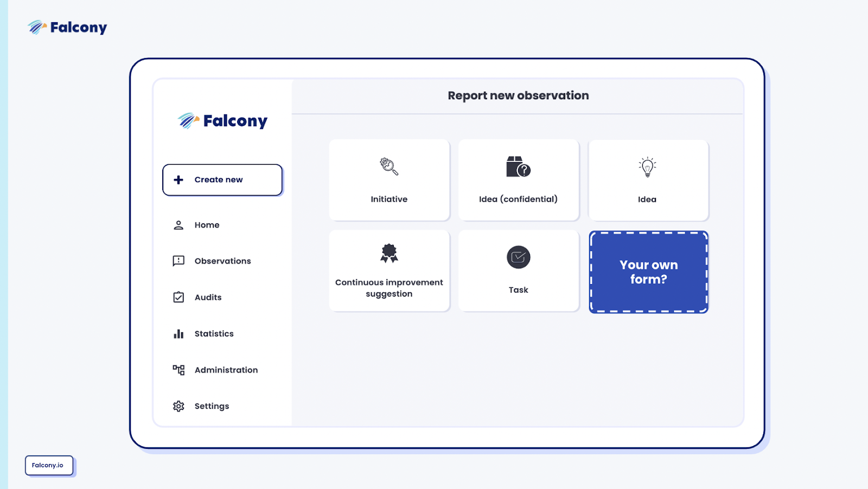Click the Audits checklist icon
The height and width of the screenshot is (489, 868).
pyautogui.click(x=178, y=297)
